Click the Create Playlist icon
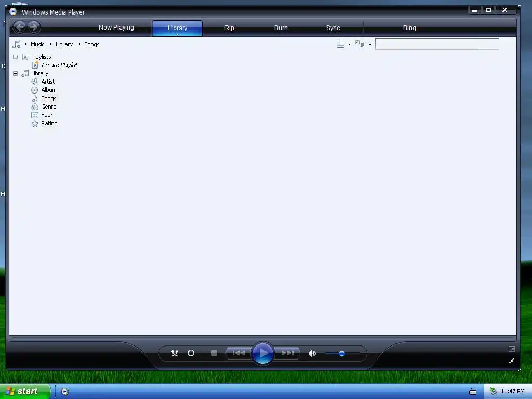This screenshot has height=399, width=532. click(x=35, y=65)
